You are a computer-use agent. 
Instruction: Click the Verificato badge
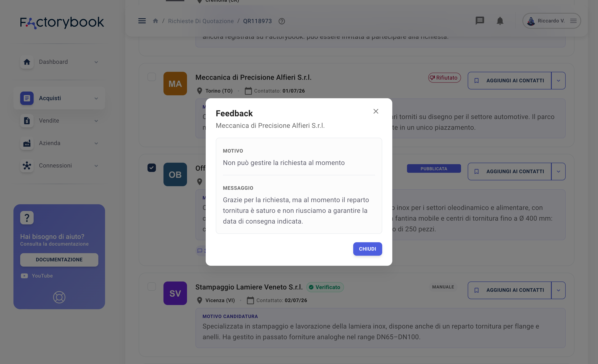click(325, 287)
